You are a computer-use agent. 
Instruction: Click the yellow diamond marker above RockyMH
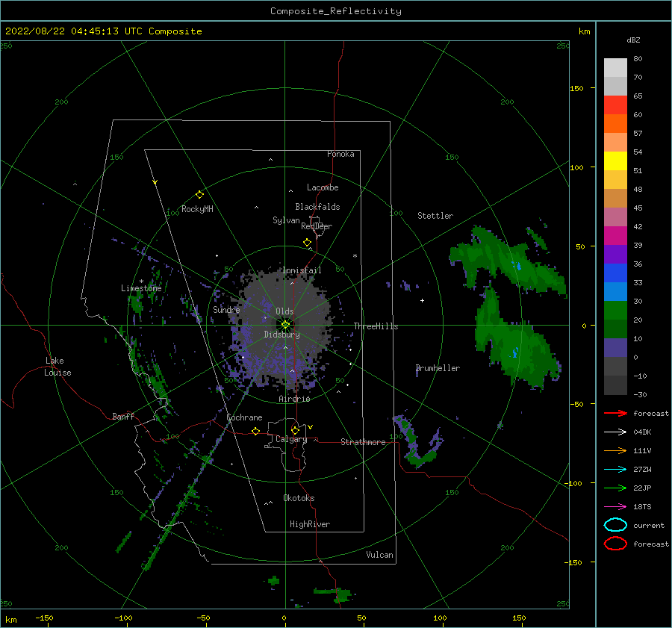[x=199, y=195]
